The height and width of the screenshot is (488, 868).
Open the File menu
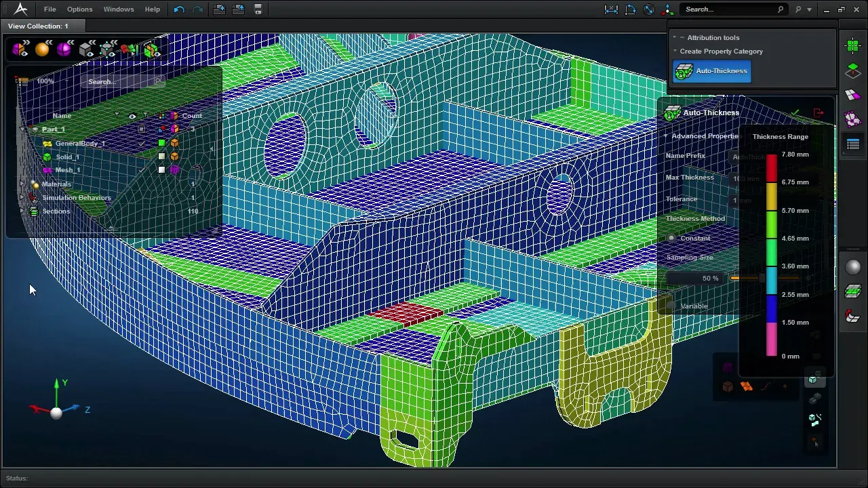pyautogui.click(x=50, y=9)
